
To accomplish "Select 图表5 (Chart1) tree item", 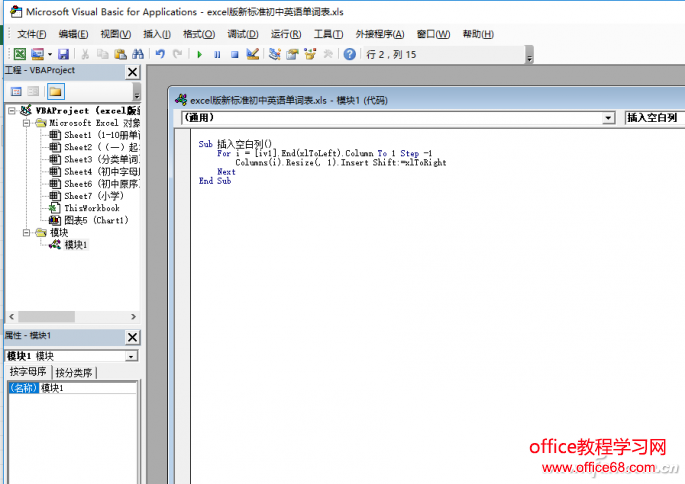I will (x=89, y=220).
